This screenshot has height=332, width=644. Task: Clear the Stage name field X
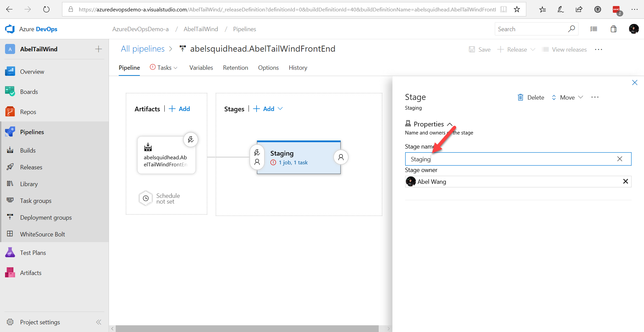tap(620, 159)
